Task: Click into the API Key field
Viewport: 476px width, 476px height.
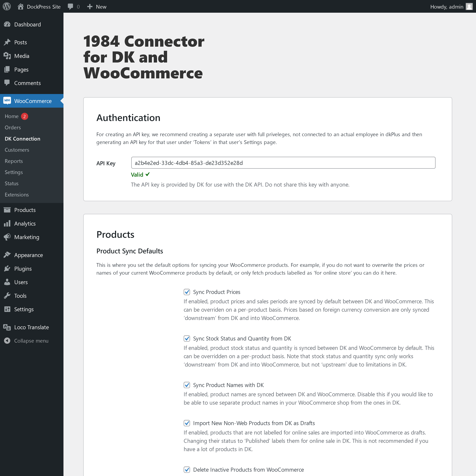Action: 283,163
